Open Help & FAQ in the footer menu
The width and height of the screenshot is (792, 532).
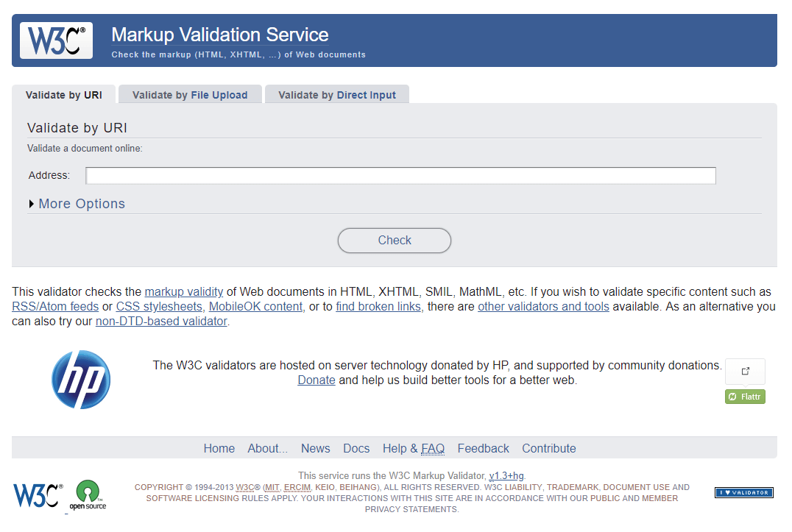(x=414, y=448)
